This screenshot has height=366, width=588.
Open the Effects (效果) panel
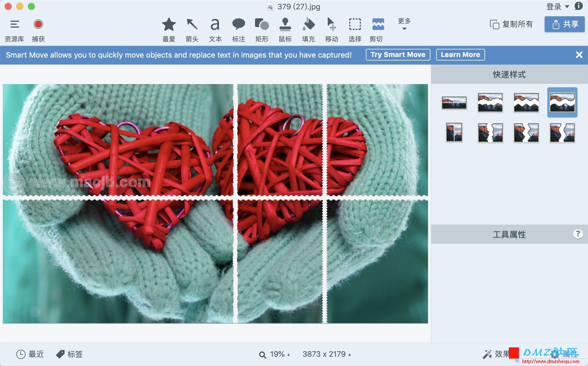click(x=496, y=354)
